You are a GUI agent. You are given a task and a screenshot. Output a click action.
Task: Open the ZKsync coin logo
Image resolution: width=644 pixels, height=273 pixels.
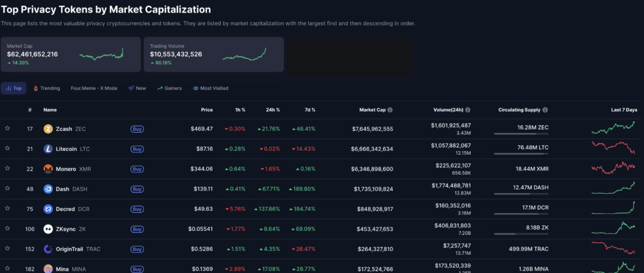[48, 229]
